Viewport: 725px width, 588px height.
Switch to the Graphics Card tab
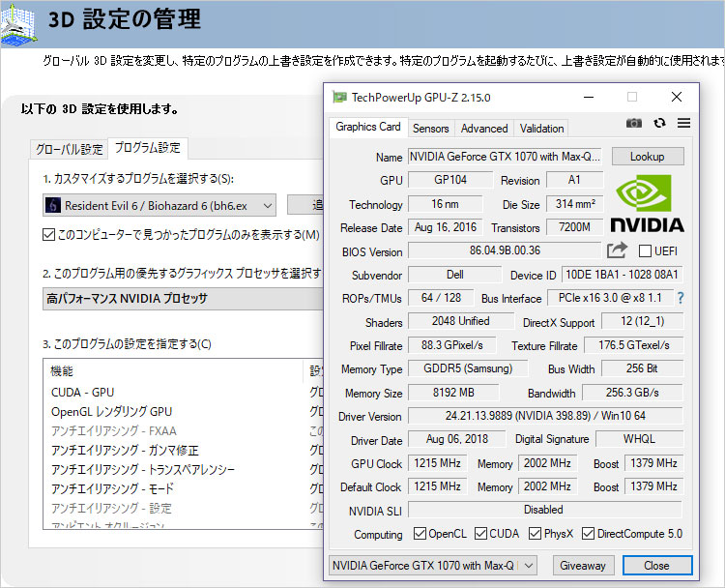coord(368,127)
